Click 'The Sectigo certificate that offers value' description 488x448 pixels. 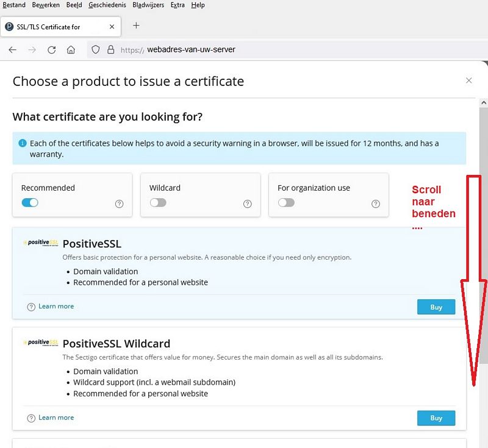point(223,357)
